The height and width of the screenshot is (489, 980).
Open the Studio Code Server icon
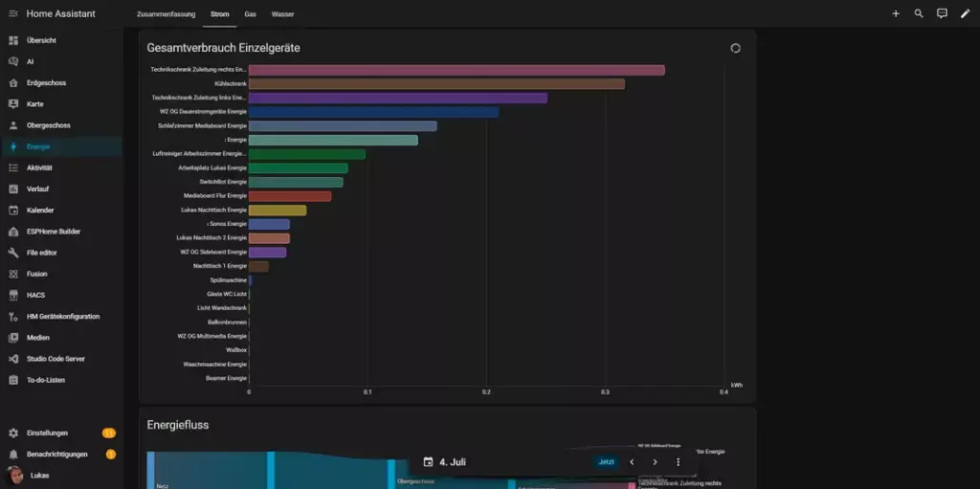pos(13,359)
